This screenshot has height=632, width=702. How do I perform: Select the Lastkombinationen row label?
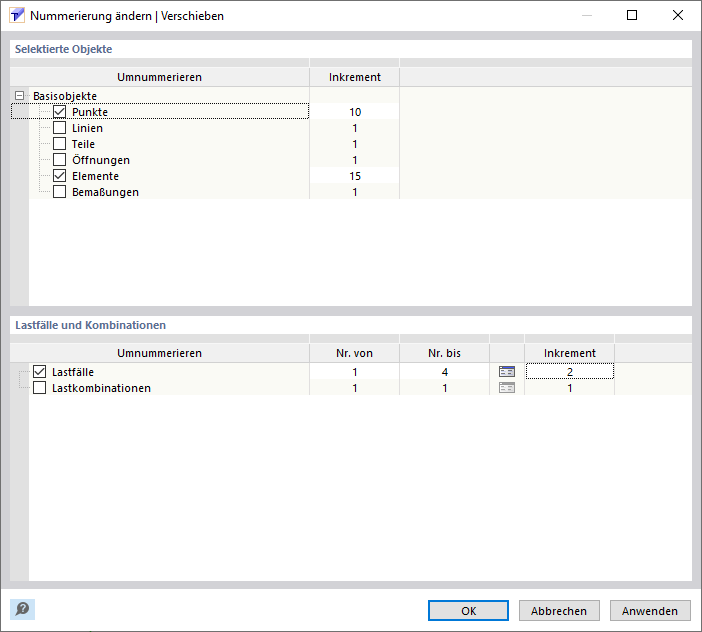tap(101, 388)
